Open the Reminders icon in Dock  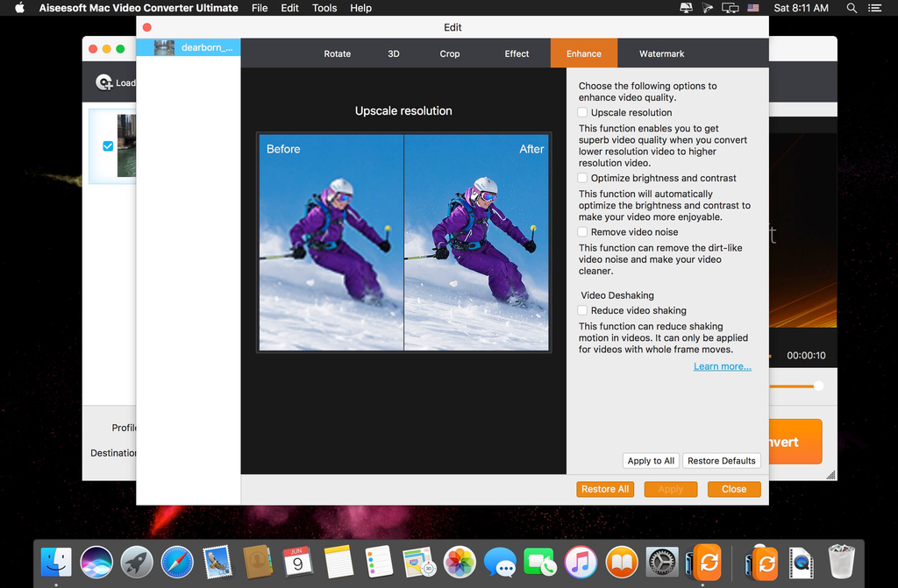point(379,561)
